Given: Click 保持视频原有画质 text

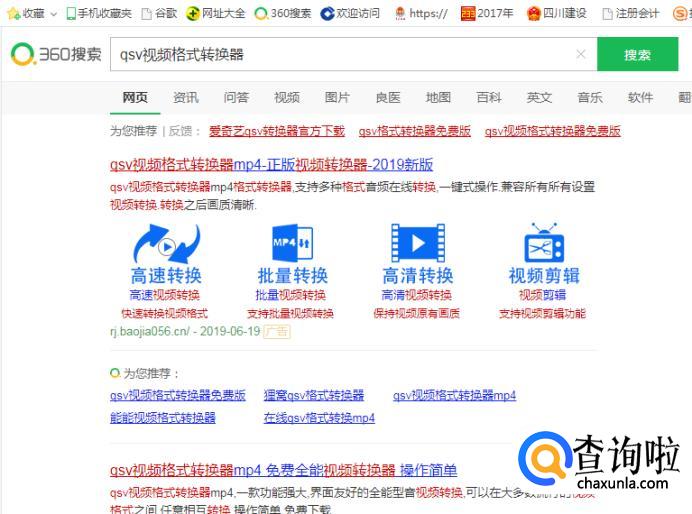Looking at the screenshot, I should (417, 313).
